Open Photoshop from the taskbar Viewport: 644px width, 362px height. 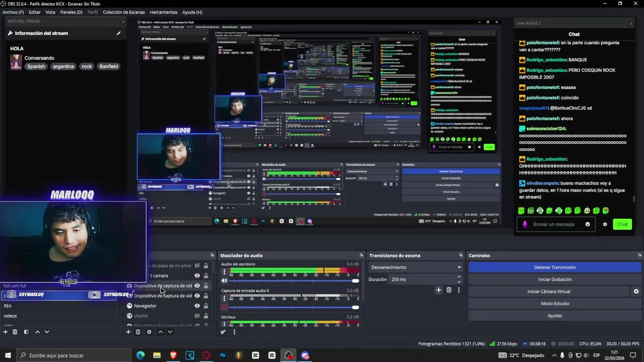(x=222, y=355)
